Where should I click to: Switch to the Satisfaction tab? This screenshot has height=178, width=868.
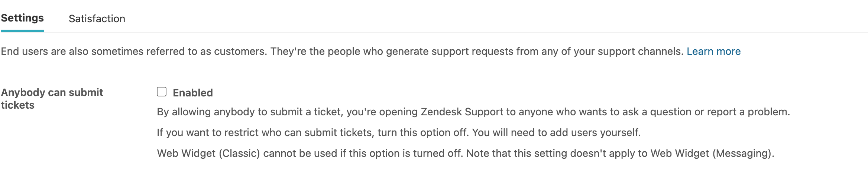tap(97, 19)
